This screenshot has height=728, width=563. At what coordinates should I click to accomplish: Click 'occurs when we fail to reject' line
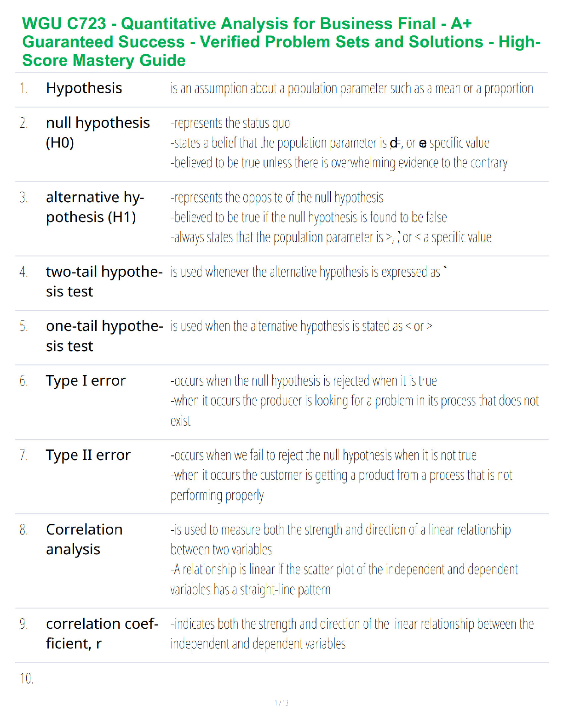(323, 455)
